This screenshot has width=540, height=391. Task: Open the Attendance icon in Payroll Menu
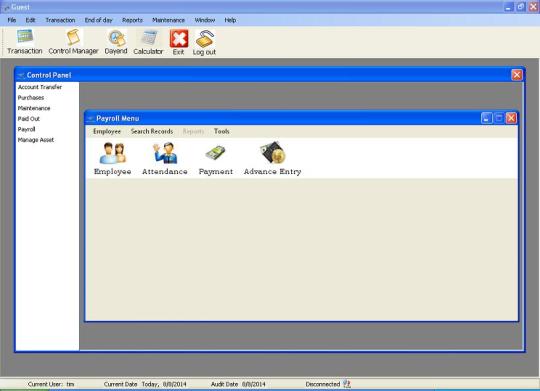[165, 158]
